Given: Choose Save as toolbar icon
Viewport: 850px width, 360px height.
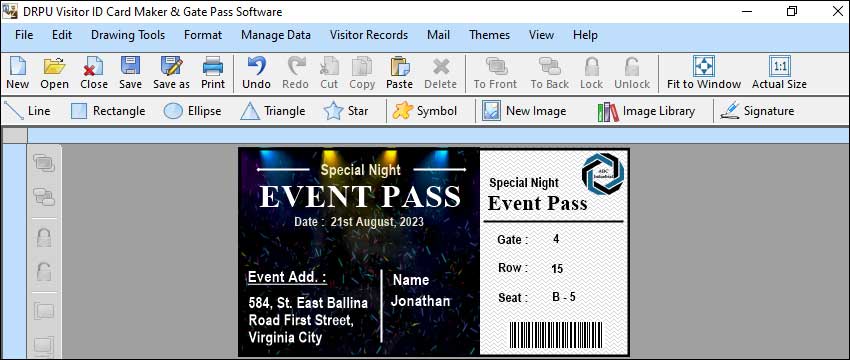Looking at the screenshot, I should (171, 73).
